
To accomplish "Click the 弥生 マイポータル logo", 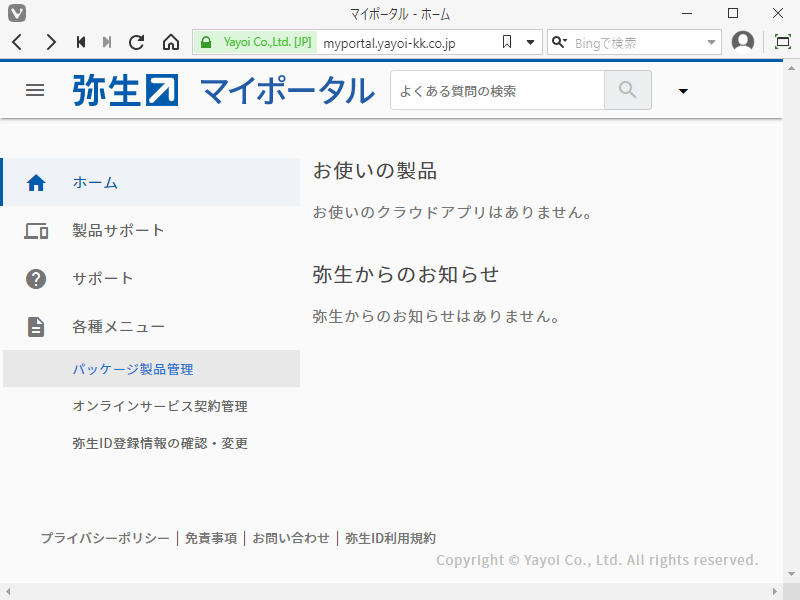I will pyautogui.click(x=223, y=91).
